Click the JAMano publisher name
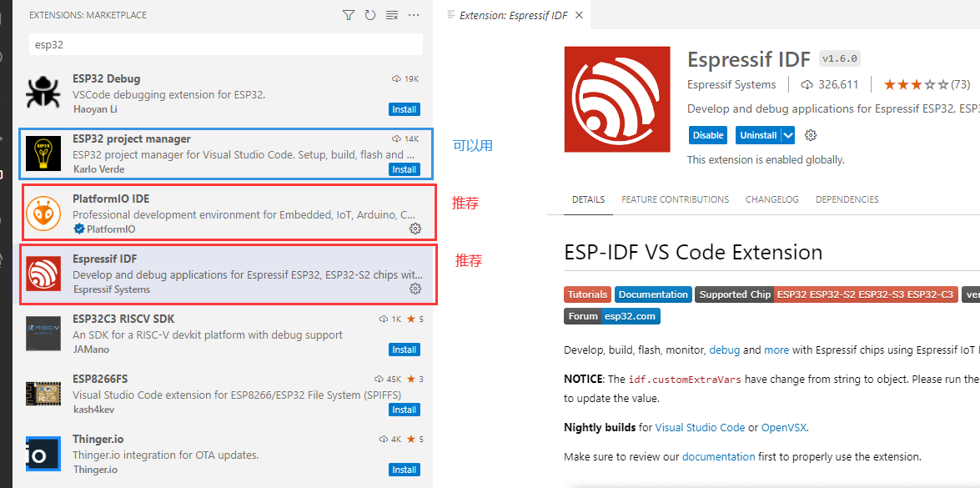The height and width of the screenshot is (488, 980). 91,350
